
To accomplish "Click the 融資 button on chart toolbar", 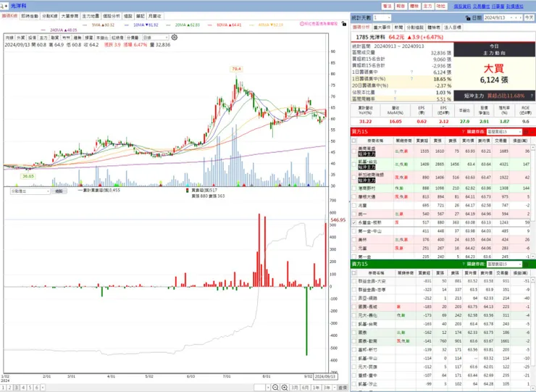I will pos(55,38).
